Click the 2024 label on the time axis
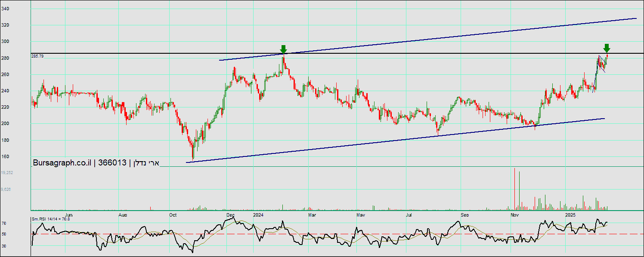 click(x=258, y=214)
